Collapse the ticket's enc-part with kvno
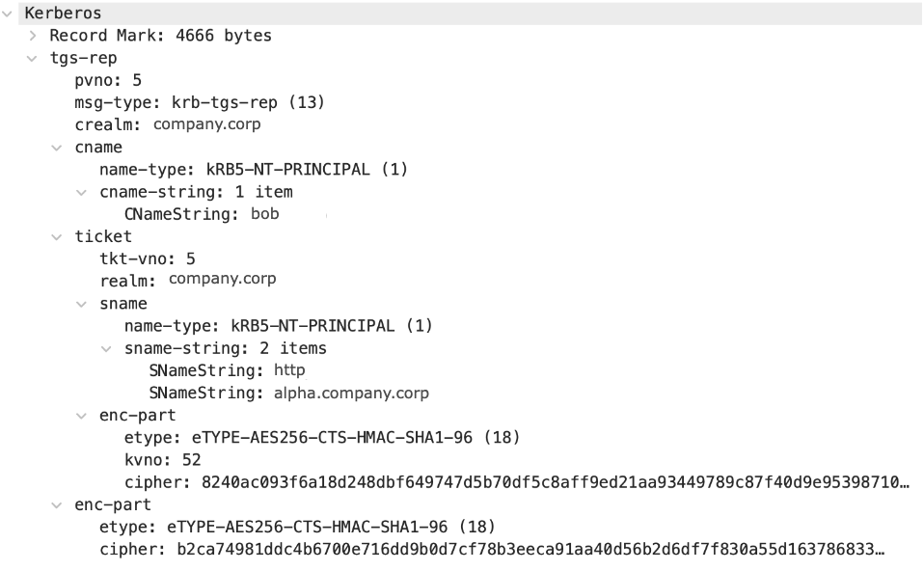924x571 pixels. click(82, 416)
